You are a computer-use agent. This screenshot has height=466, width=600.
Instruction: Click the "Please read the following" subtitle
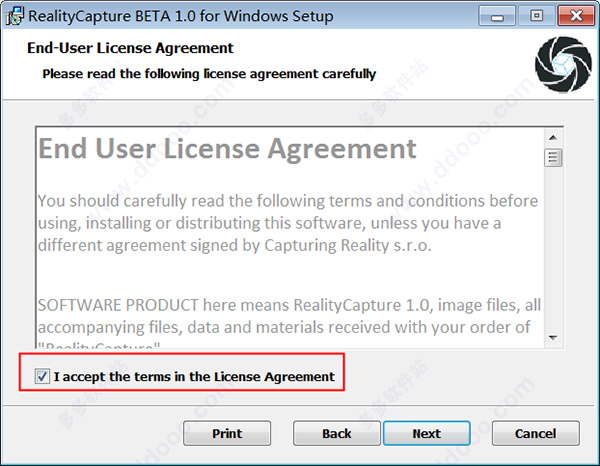click(209, 74)
